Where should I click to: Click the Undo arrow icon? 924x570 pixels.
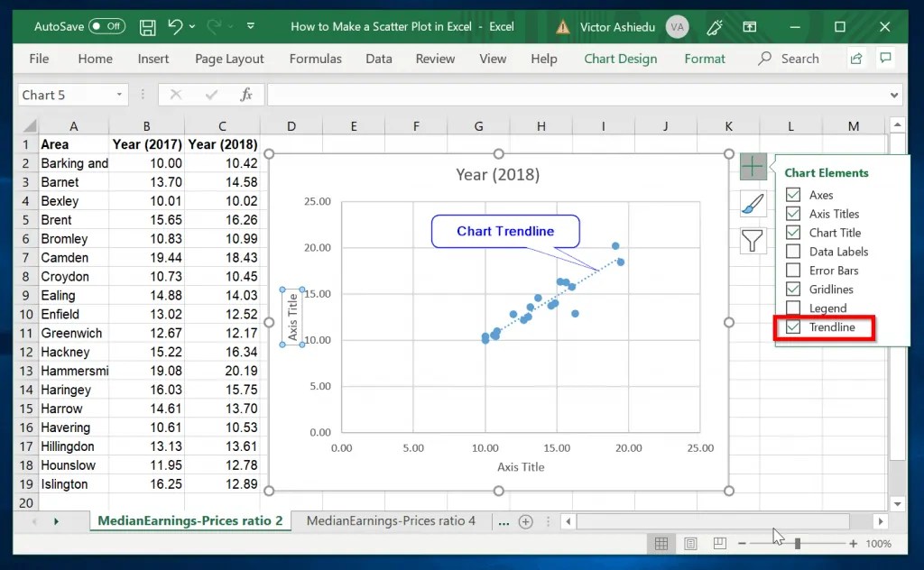click(175, 26)
